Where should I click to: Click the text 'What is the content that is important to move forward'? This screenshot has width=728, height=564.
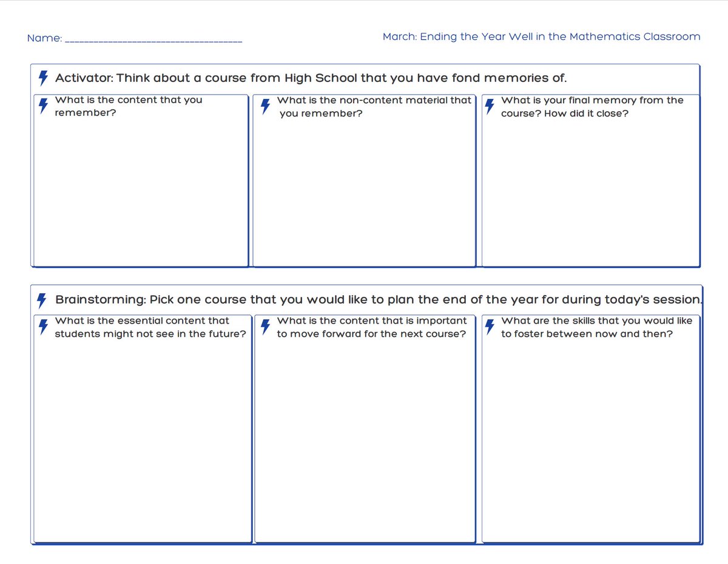pyautogui.click(x=372, y=327)
